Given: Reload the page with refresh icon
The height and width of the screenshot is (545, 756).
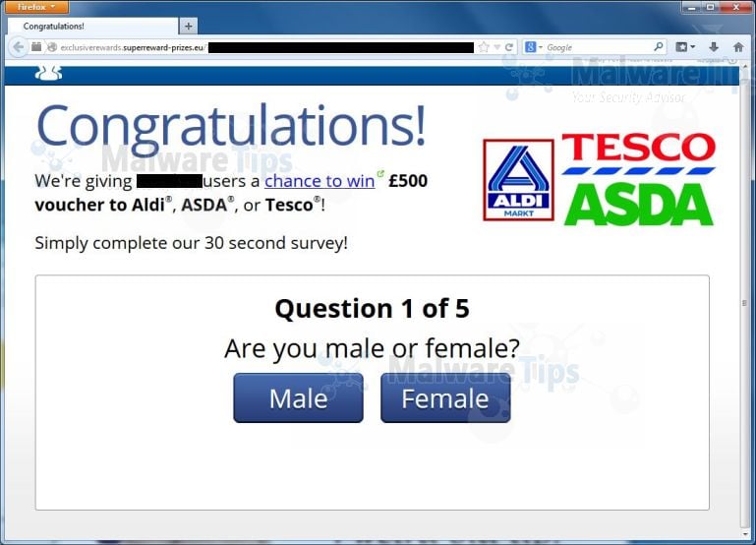Looking at the screenshot, I should click(508, 47).
